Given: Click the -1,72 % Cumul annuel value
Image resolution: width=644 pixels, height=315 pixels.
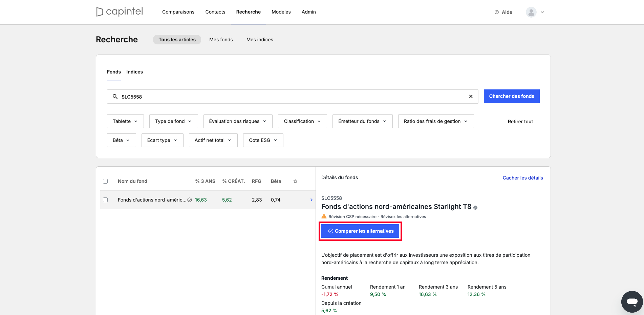Looking at the screenshot, I should (x=330, y=294).
